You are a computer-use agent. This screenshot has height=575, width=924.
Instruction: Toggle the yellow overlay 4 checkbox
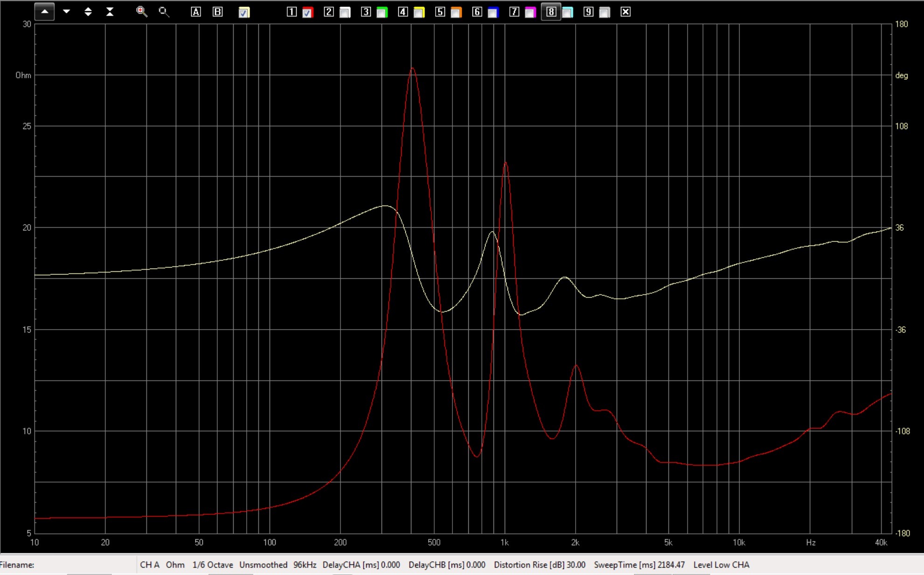pyautogui.click(x=419, y=13)
